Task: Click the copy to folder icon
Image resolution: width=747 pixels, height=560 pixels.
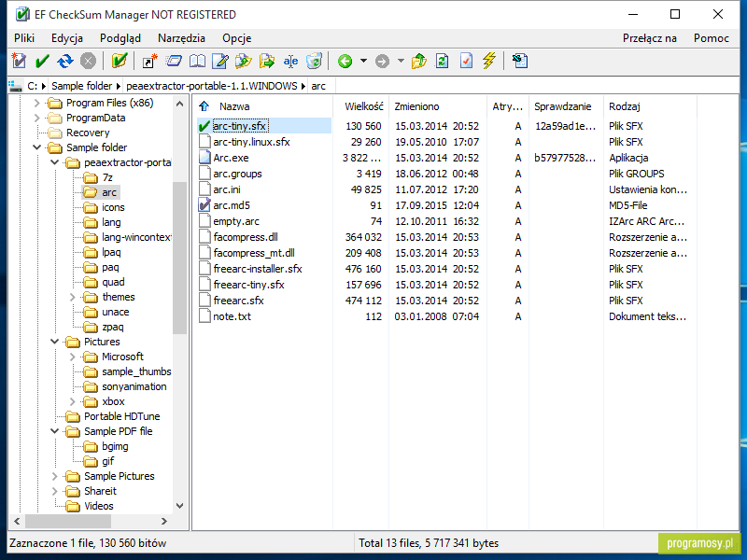Action: 244,61
